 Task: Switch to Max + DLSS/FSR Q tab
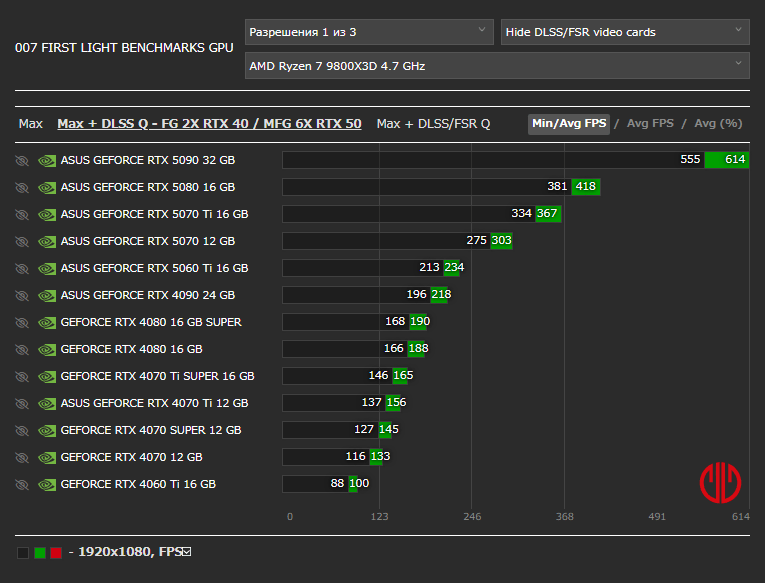point(433,124)
